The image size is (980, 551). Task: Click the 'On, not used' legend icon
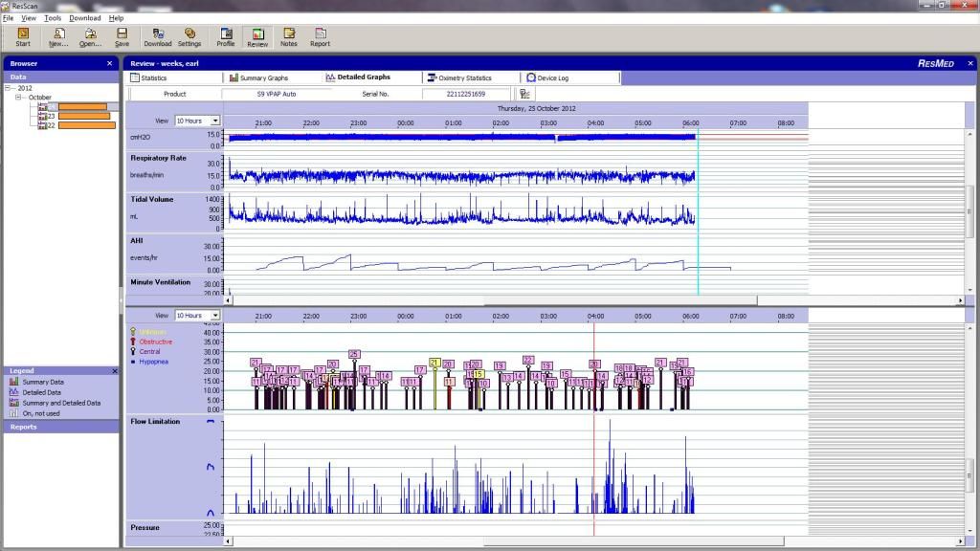click(13, 413)
